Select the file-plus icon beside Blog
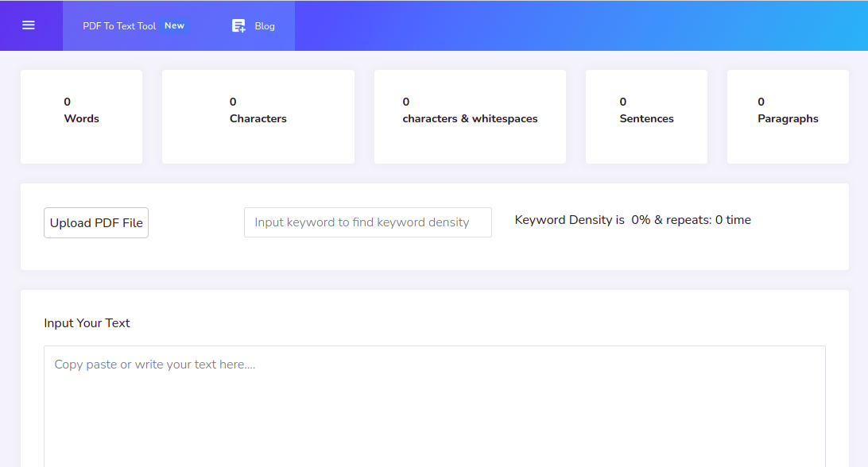Image resolution: width=868 pixels, height=467 pixels. point(238,25)
